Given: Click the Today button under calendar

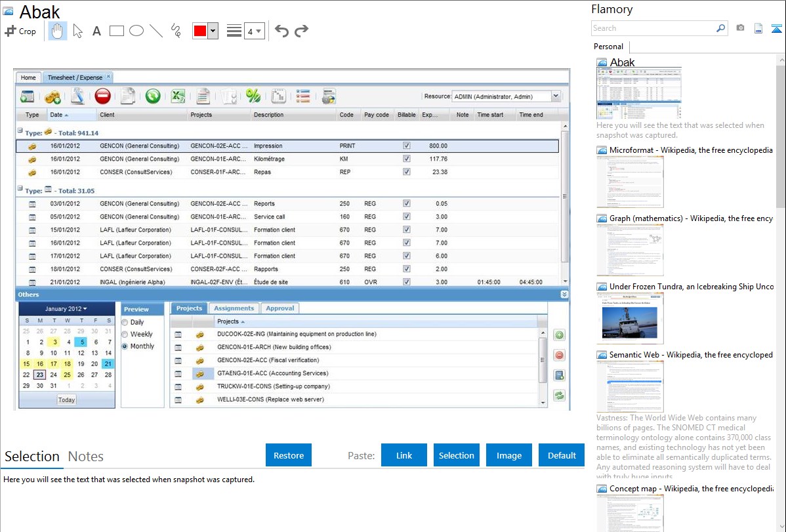Looking at the screenshot, I should [66, 399].
